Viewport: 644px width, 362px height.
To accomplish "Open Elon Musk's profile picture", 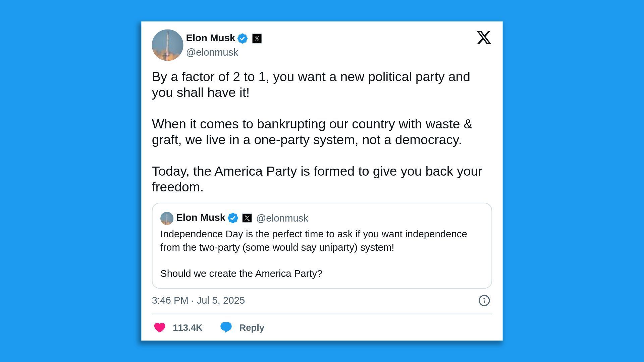I will [167, 45].
